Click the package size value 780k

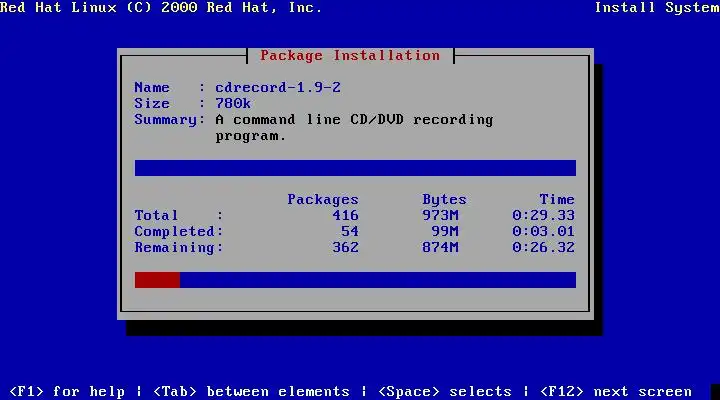coord(233,103)
